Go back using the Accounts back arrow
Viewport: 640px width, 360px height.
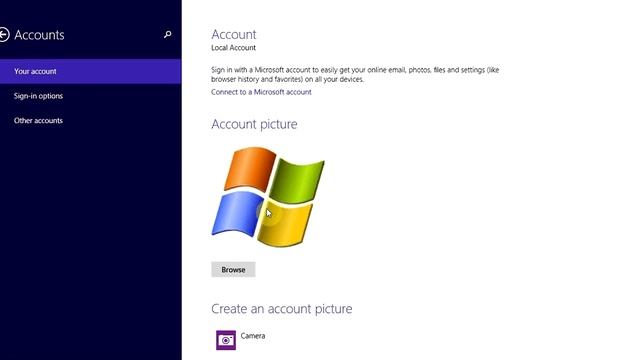tap(4, 35)
